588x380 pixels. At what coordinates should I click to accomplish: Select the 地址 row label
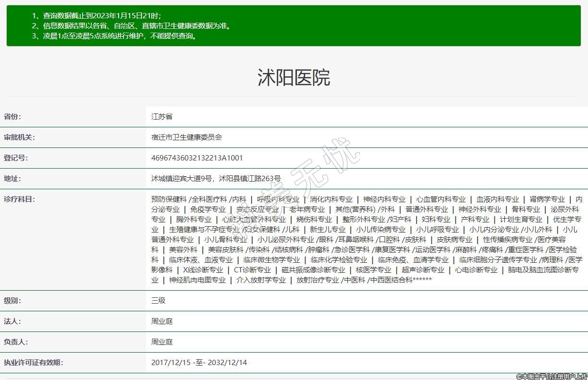tap(12, 179)
